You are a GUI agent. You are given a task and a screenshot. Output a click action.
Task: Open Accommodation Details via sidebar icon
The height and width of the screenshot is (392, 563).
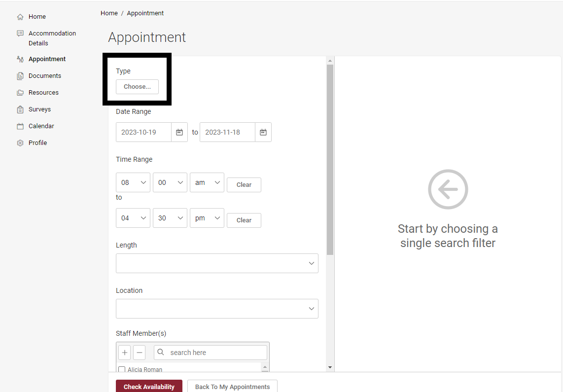(x=20, y=33)
